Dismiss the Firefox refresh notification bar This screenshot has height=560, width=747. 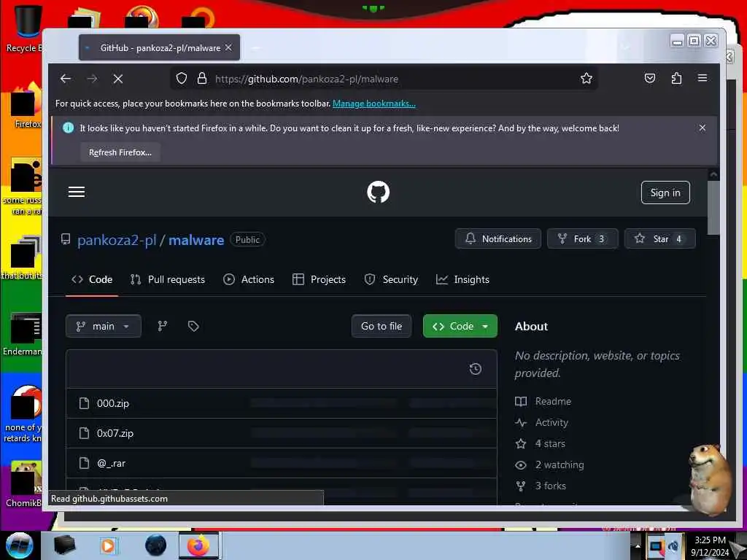coord(703,128)
